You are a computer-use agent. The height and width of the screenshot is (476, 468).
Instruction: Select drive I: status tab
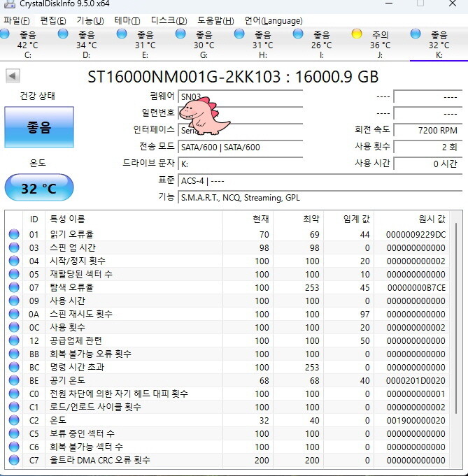point(316,44)
